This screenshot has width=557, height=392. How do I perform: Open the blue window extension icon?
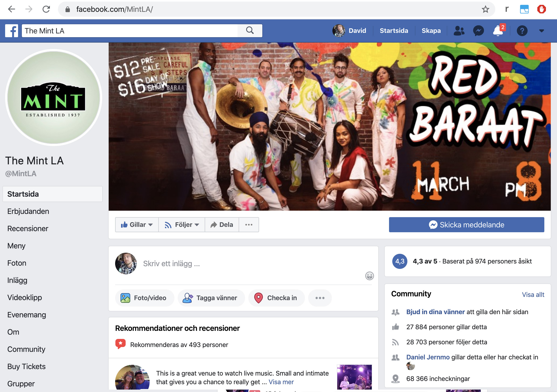tap(524, 9)
